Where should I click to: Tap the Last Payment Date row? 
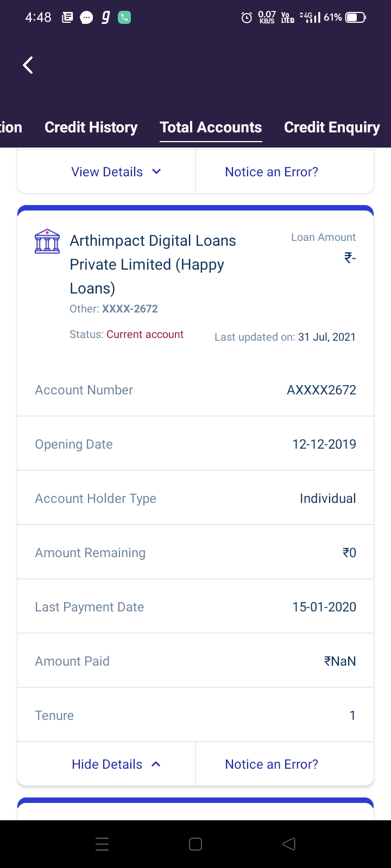click(195, 607)
